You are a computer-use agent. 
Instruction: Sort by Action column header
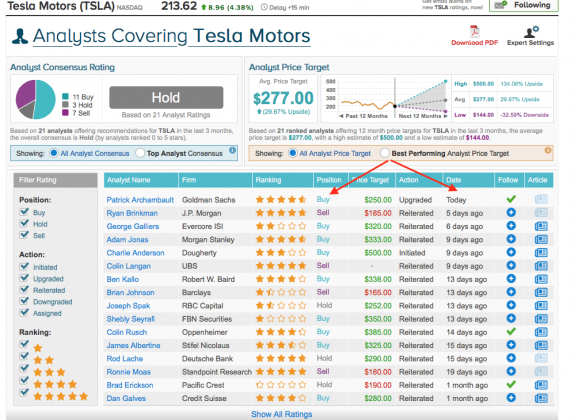click(419, 180)
